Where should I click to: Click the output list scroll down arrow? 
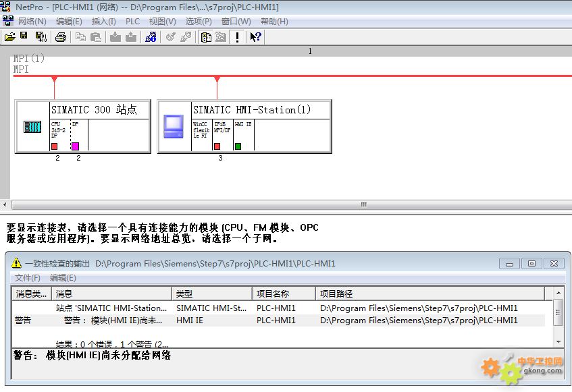(558, 341)
